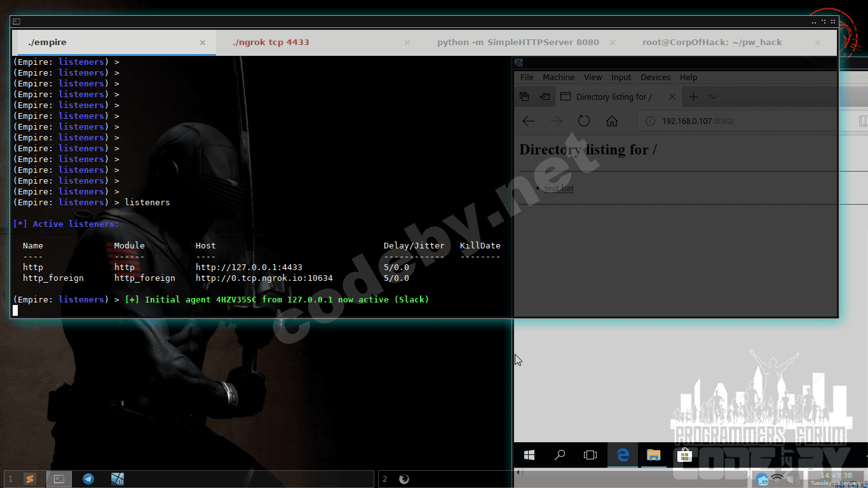Open the Windows Start menu

click(x=529, y=455)
